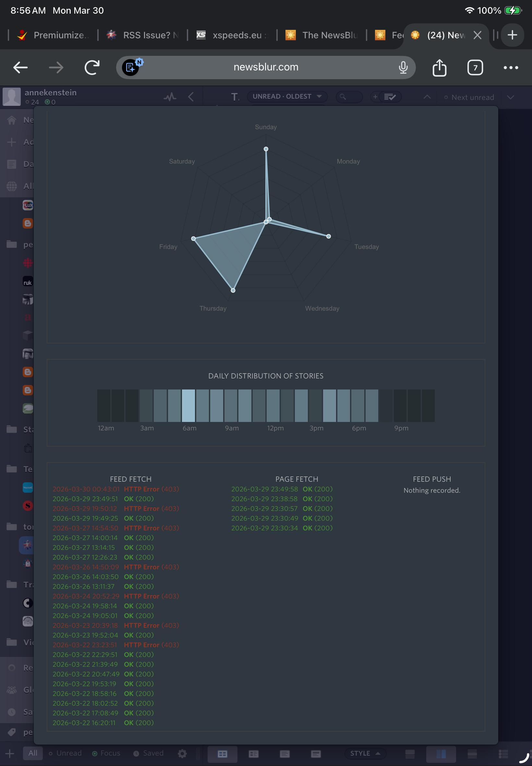Select the 6am bar in daily distribution
Image resolution: width=532 pixels, height=766 pixels.
(x=188, y=405)
